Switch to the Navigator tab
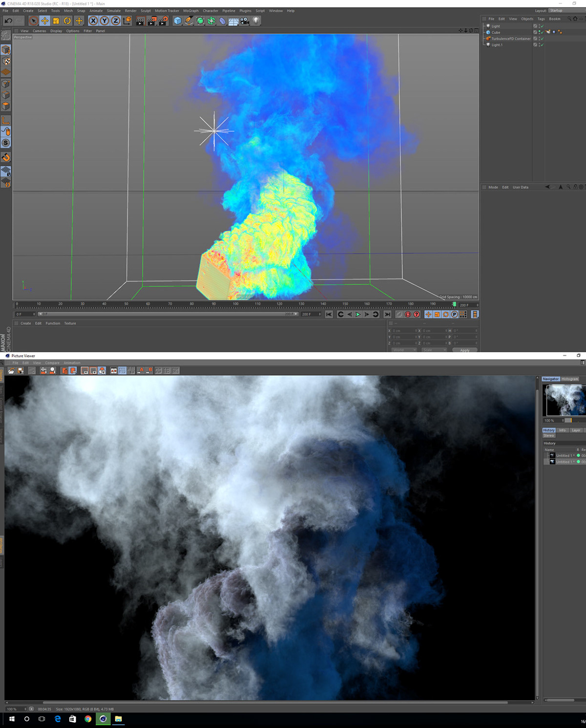 coord(550,379)
